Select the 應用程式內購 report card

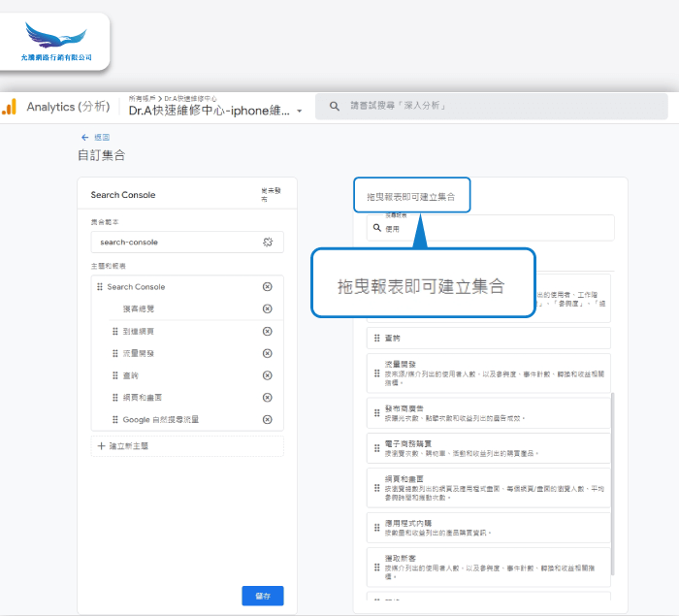[x=488, y=528]
